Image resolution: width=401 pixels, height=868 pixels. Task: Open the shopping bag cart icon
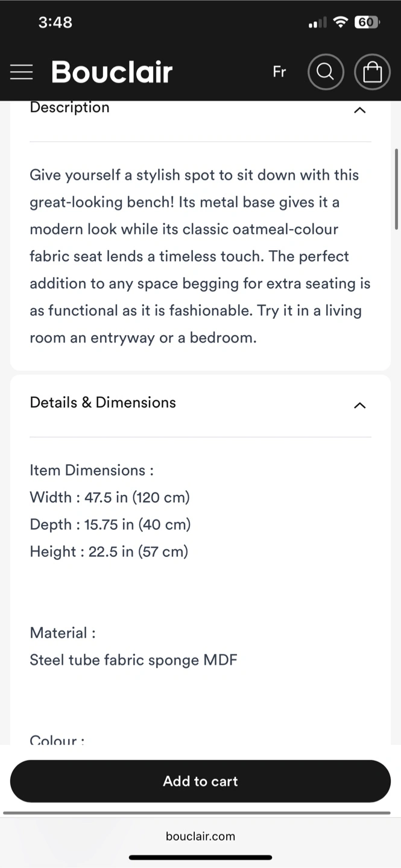tap(372, 72)
